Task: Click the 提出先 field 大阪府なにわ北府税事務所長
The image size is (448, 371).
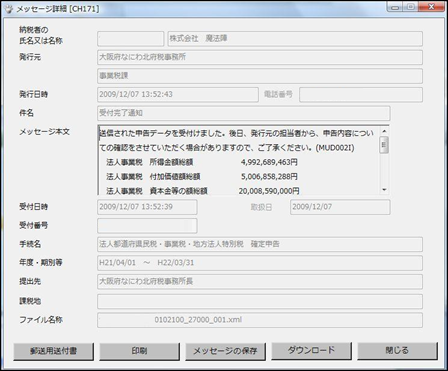Action: point(260,282)
